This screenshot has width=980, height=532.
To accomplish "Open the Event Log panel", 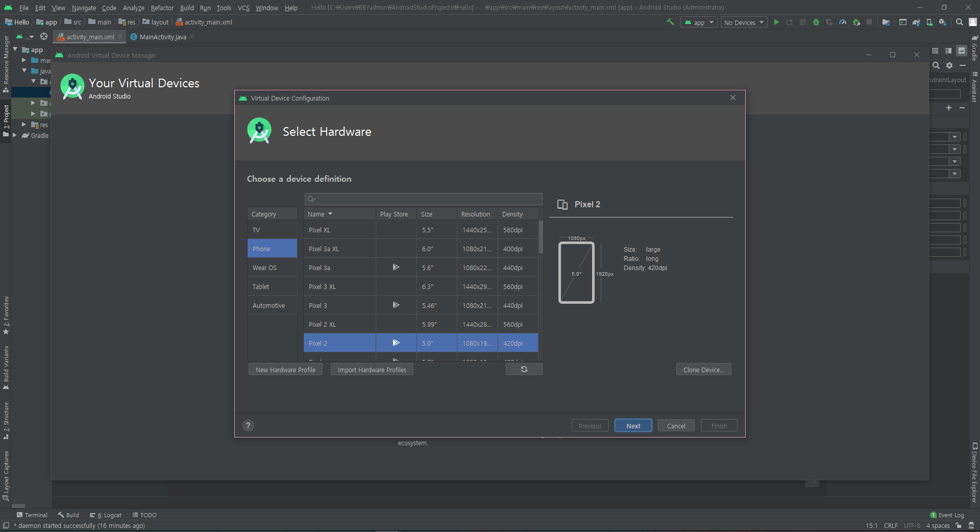I will coord(947,515).
